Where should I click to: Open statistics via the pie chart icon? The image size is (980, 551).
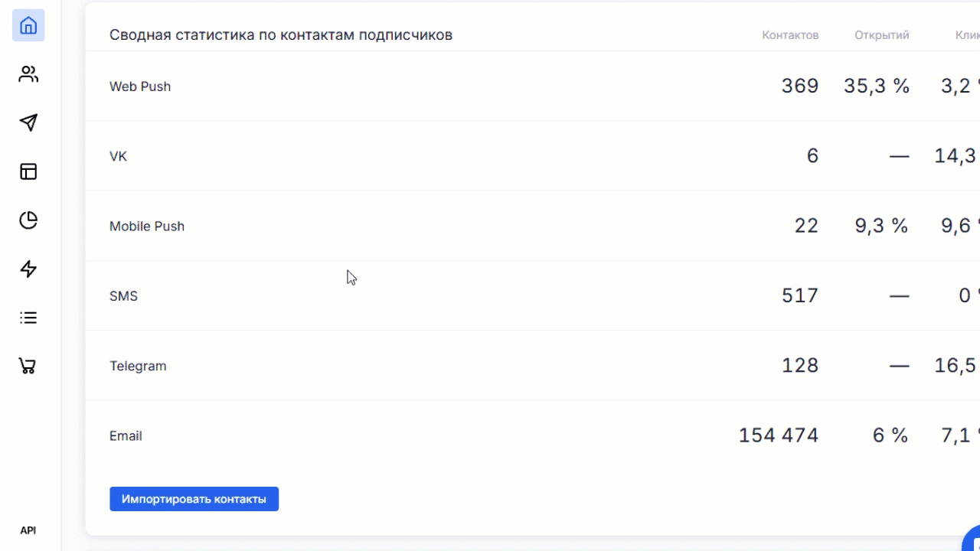[28, 220]
